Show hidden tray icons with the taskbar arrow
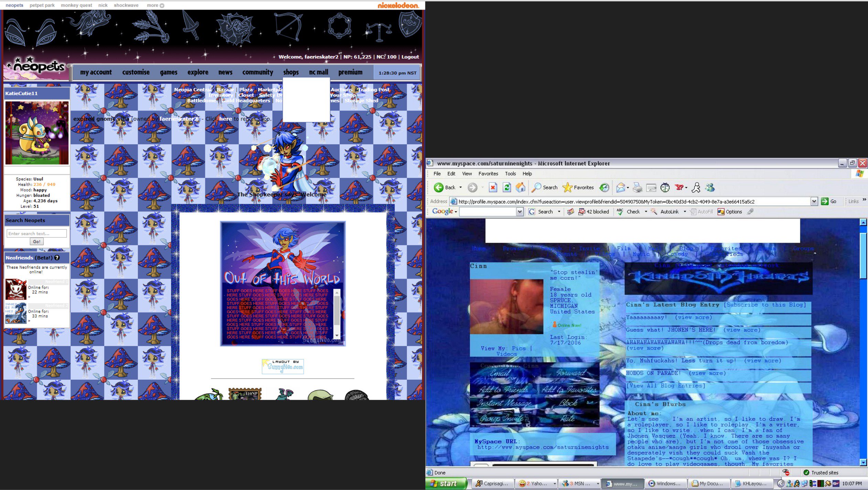 [781, 483]
